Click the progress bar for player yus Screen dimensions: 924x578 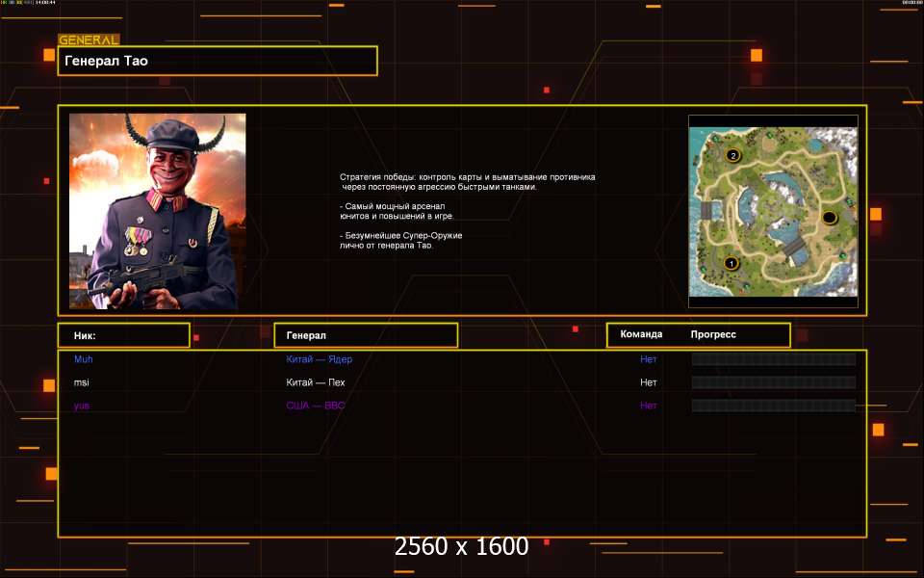point(773,406)
